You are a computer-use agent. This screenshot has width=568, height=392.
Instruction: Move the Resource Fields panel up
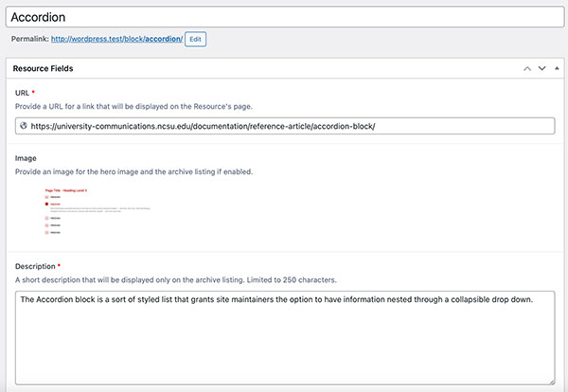tap(527, 68)
